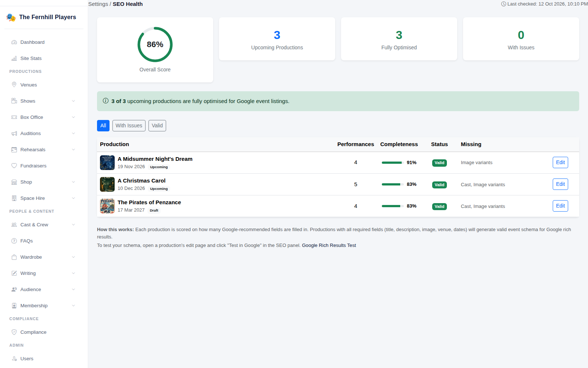
Task: Expand the Shows submenu chevron
Action: point(73,101)
